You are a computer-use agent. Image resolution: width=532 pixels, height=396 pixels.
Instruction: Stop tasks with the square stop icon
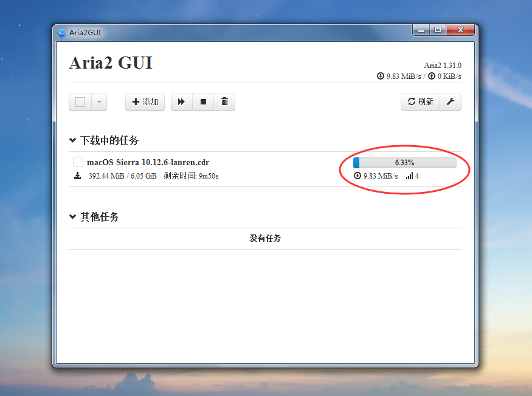pos(203,101)
